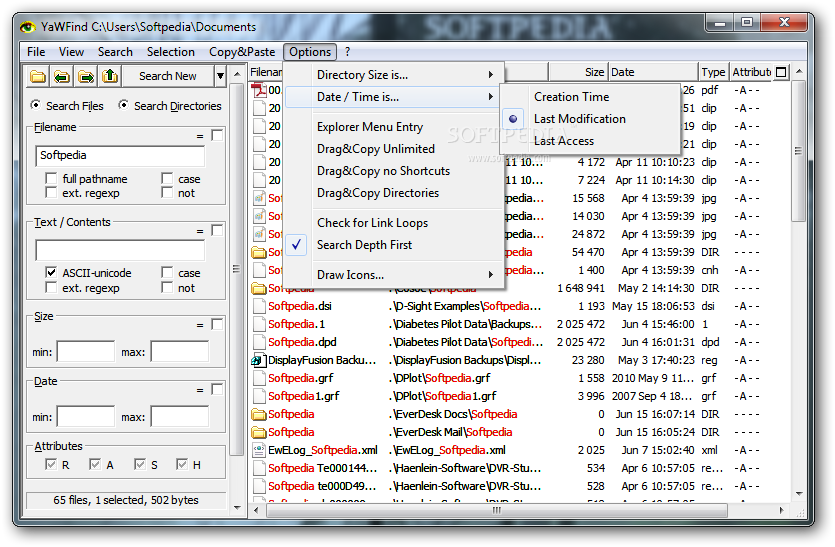Sort by the Size column header
The width and height of the screenshot is (835, 547).
click(578, 72)
